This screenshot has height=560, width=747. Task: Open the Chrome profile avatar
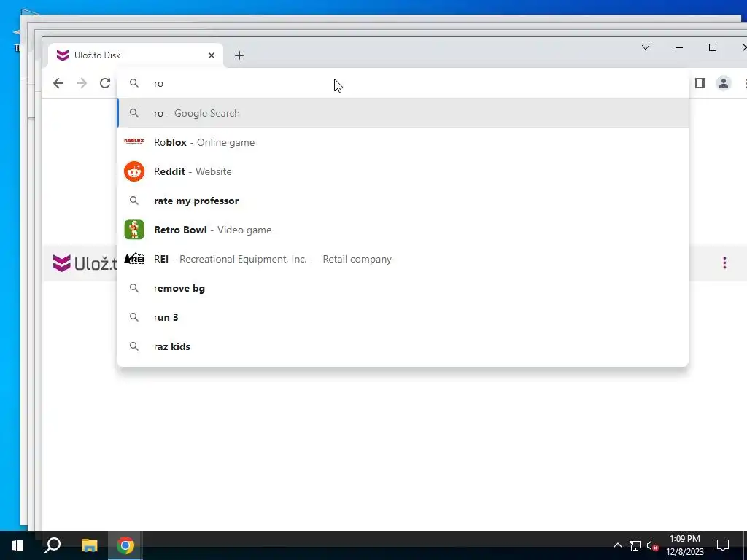point(723,83)
